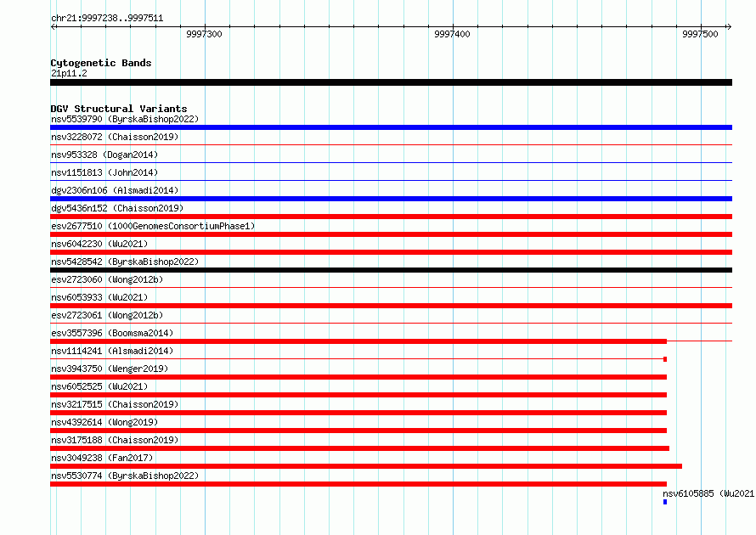
Task: Select nsv3175188 (Chaisson2019) label
Action: pyautogui.click(x=115, y=440)
